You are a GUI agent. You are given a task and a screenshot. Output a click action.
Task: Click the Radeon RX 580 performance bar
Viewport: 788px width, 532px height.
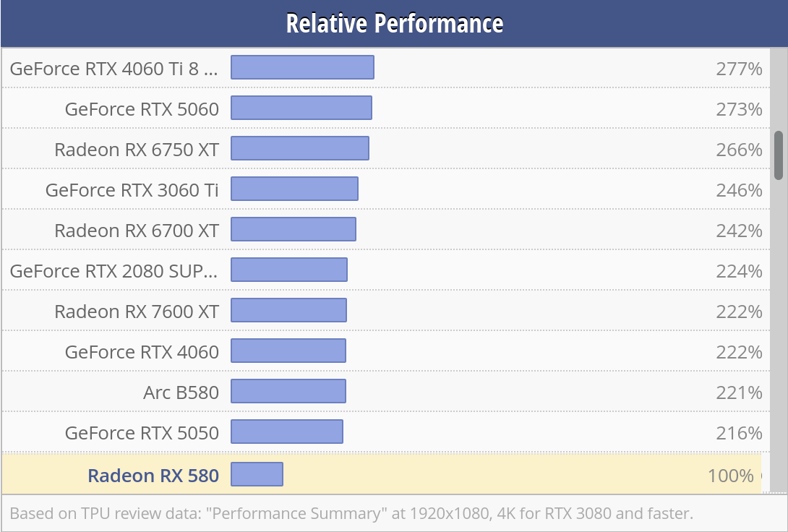[x=257, y=475]
